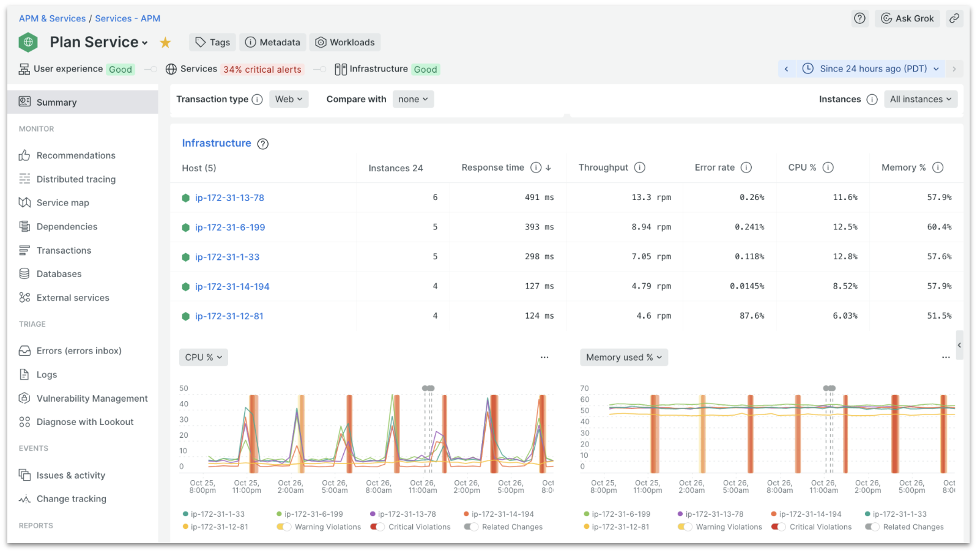980x554 pixels.
Task: Open CPU chart more options ellipsis
Action: point(544,357)
